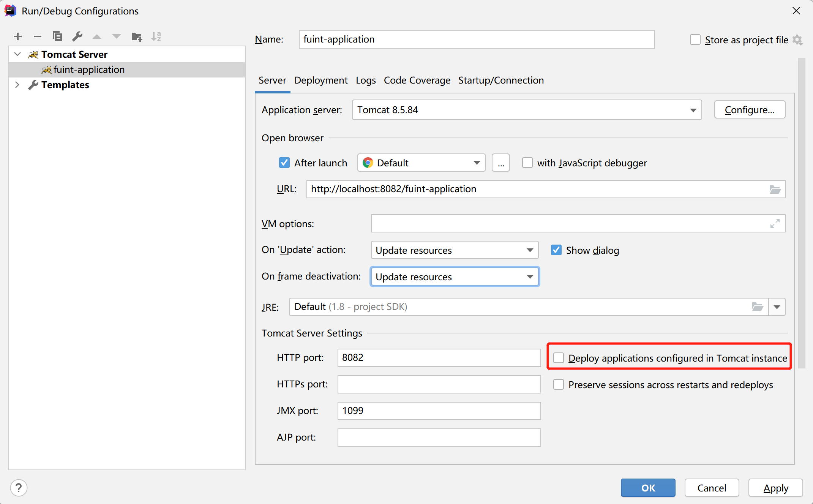
Task: Click the Apply button
Action: tap(775, 488)
